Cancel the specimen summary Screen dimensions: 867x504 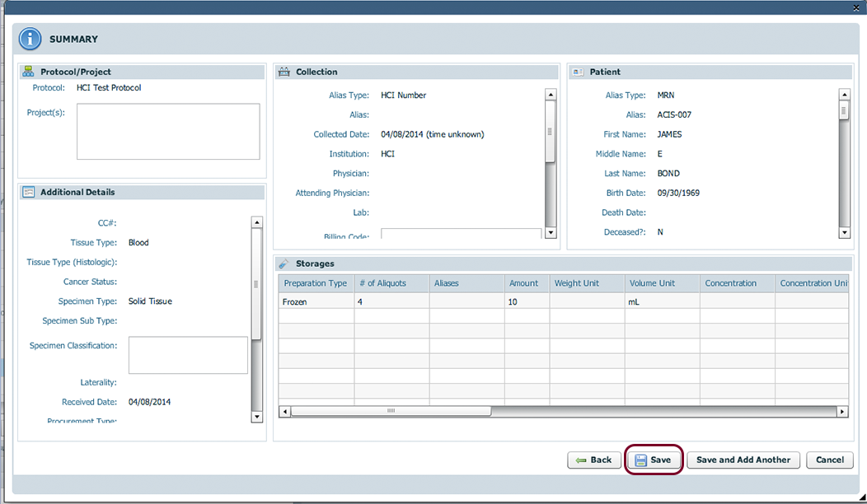(x=829, y=460)
